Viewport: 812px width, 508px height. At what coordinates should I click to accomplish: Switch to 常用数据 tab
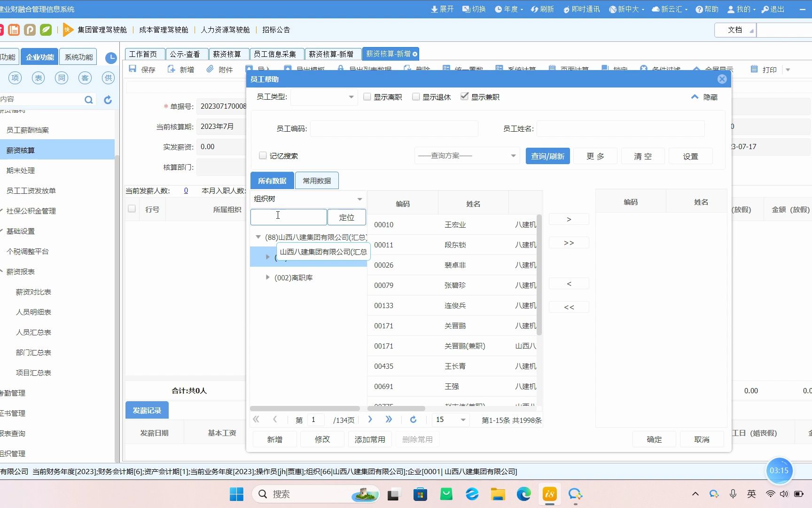tap(317, 181)
